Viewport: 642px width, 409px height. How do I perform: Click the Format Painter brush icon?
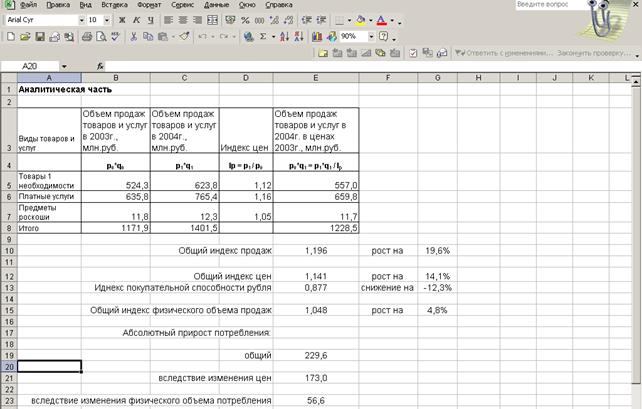(183, 37)
